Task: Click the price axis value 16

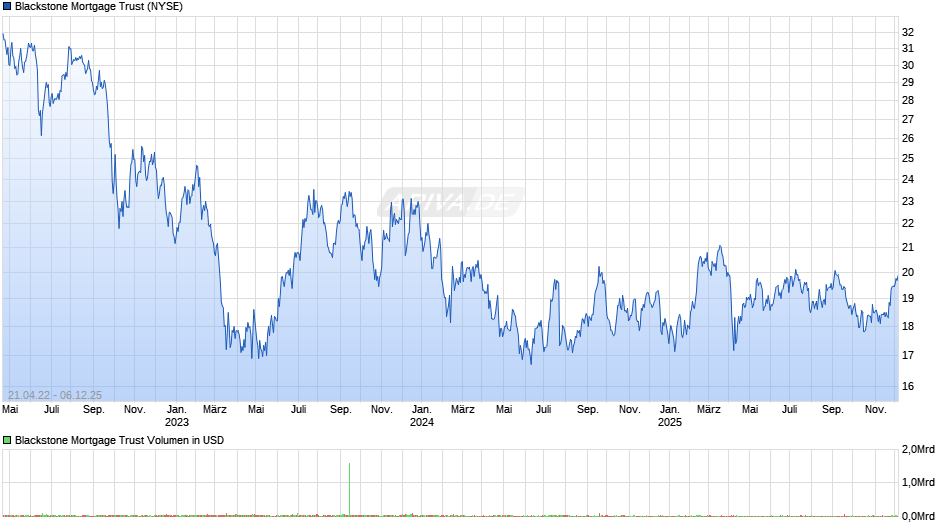Action: [908, 387]
